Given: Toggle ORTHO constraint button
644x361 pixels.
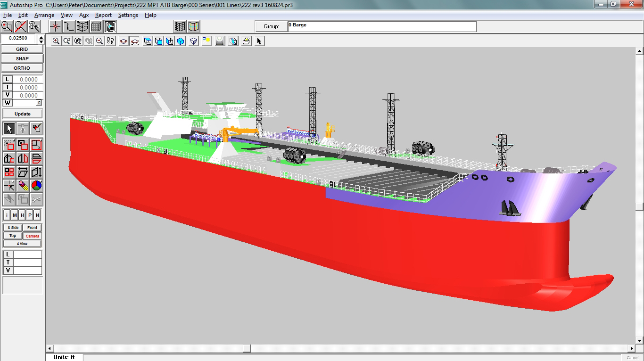Looking at the screenshot, I should (x=22, y=68).
